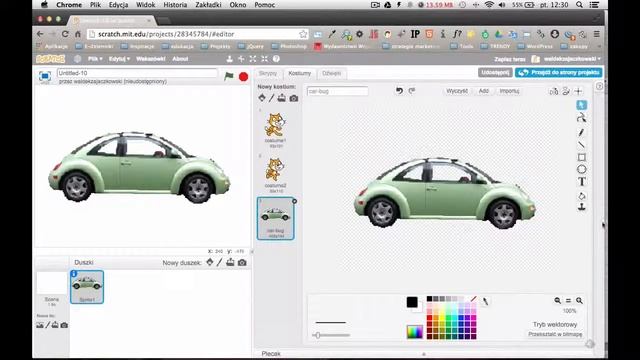Open Historia in macOS menu bar
Image resolution: width=640 pixels, height=360 pixels.
coord(175,5)
